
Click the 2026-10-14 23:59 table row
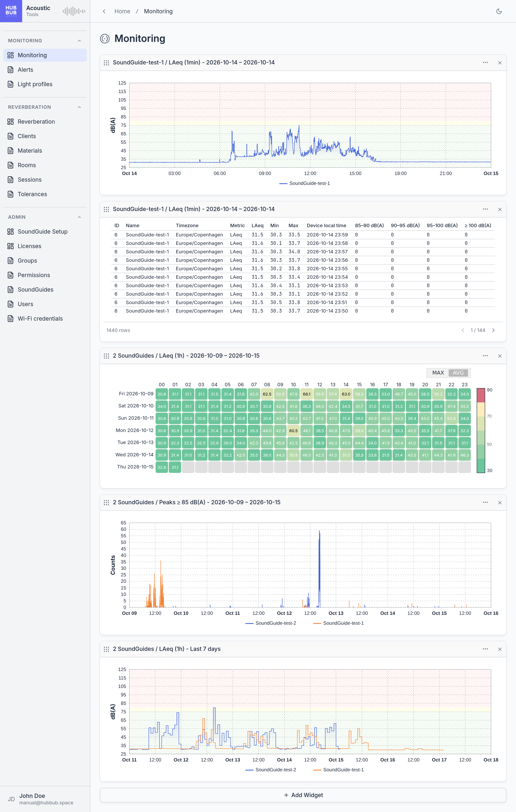click(x=303, y=235)
